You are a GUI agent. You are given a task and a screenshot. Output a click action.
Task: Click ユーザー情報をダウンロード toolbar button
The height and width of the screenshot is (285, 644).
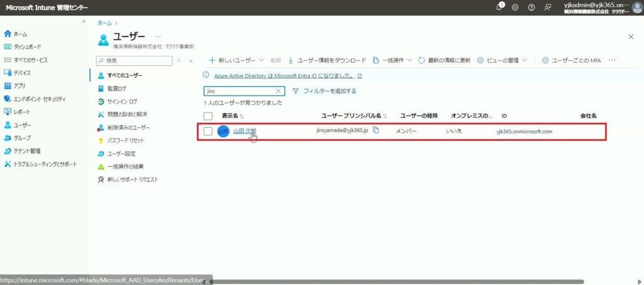pos(327,60)
